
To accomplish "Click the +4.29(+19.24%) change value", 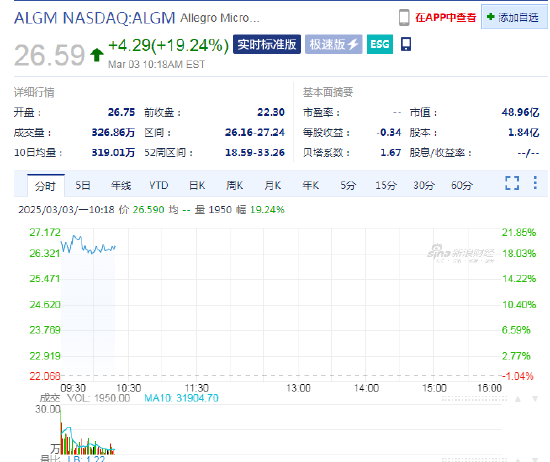I will coord(168,45).
